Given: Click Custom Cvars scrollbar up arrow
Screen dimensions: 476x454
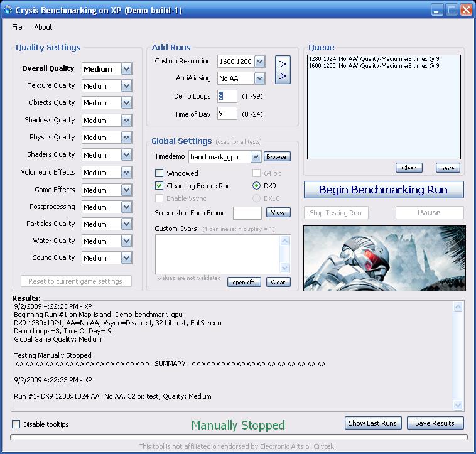Looking at the screenshot, I should 284,241.
